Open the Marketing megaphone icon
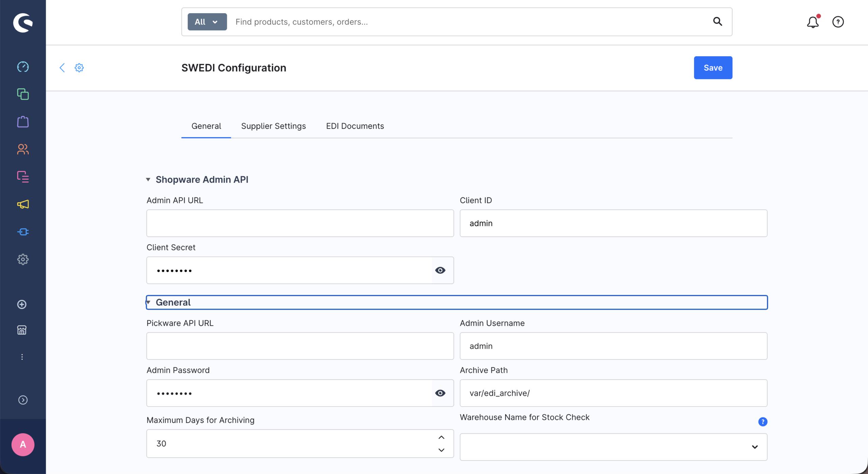The width and height of the screenshot is (868, 474). point(23,204)
